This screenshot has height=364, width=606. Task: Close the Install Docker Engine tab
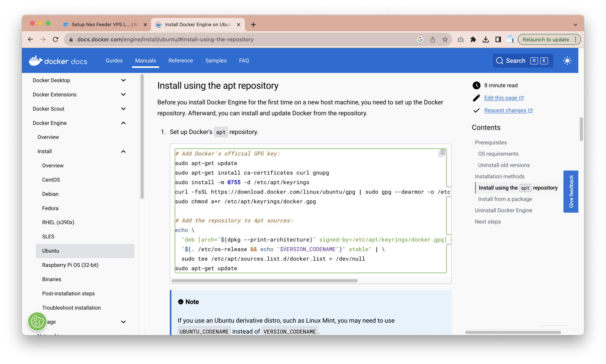(238, 25)
